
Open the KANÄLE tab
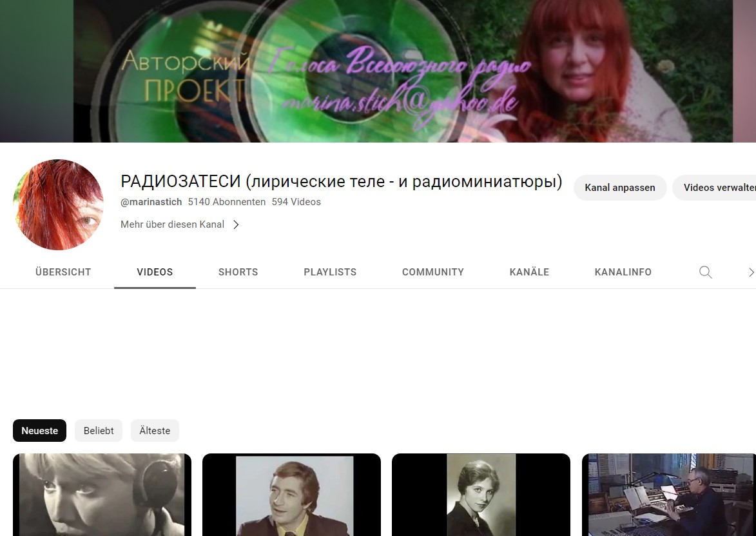[x=529, y=272]
